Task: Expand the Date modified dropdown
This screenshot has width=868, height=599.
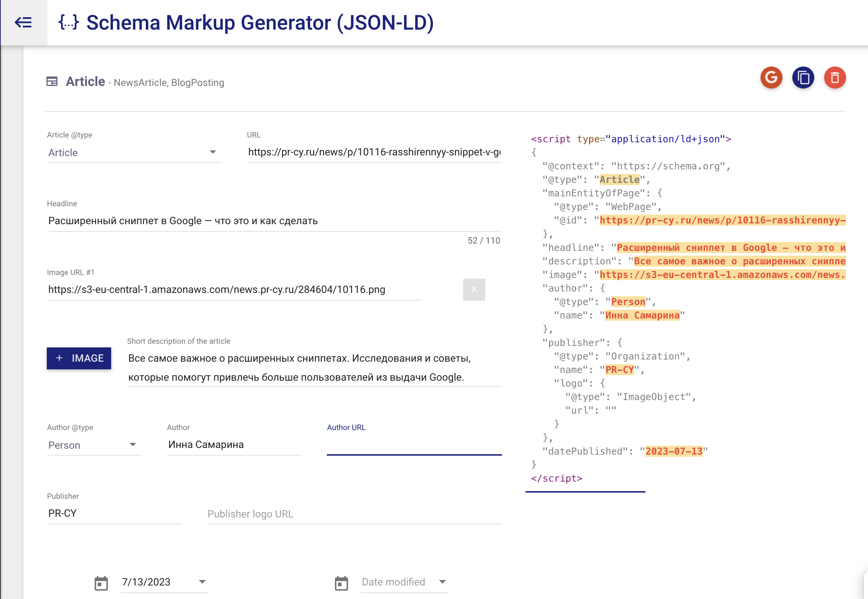Action: pos(442,582)
